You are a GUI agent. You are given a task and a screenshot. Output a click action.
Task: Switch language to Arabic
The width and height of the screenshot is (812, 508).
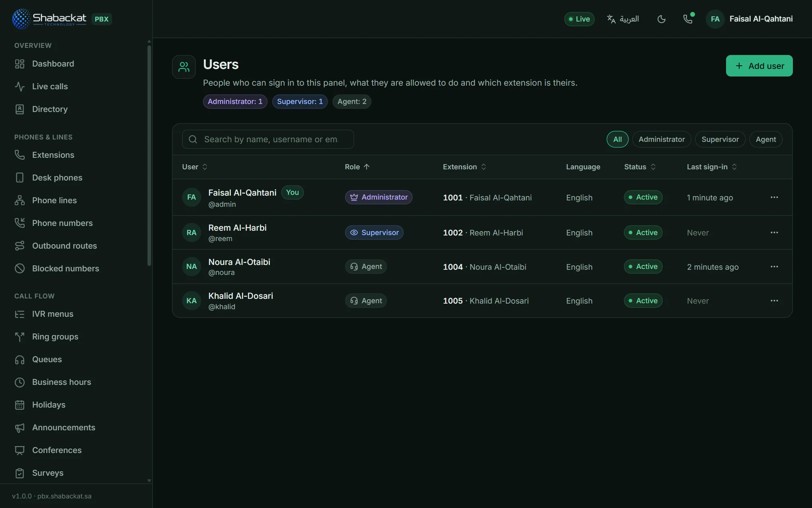click(x=623, y=19)
